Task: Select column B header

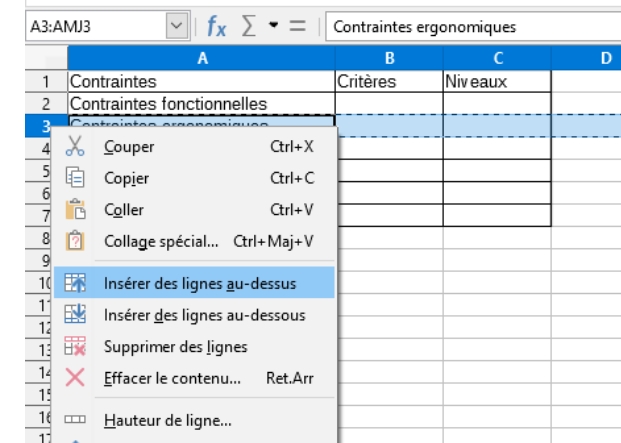Action: tap(389, 59)
